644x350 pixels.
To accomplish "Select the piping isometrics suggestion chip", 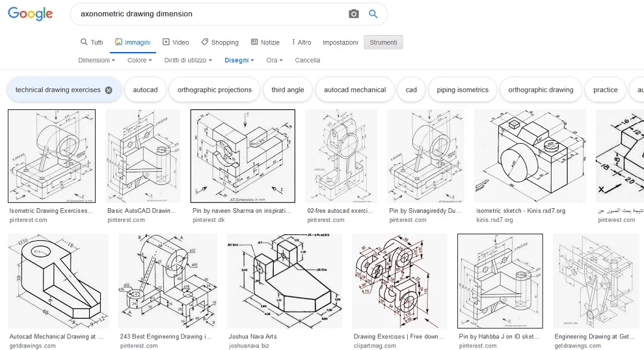I will click(463, 90).
